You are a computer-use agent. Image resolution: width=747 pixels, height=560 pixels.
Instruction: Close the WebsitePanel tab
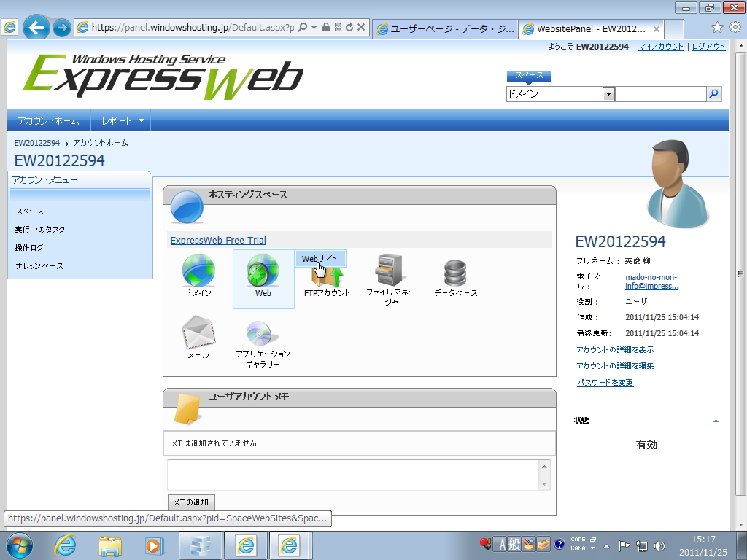656,29
